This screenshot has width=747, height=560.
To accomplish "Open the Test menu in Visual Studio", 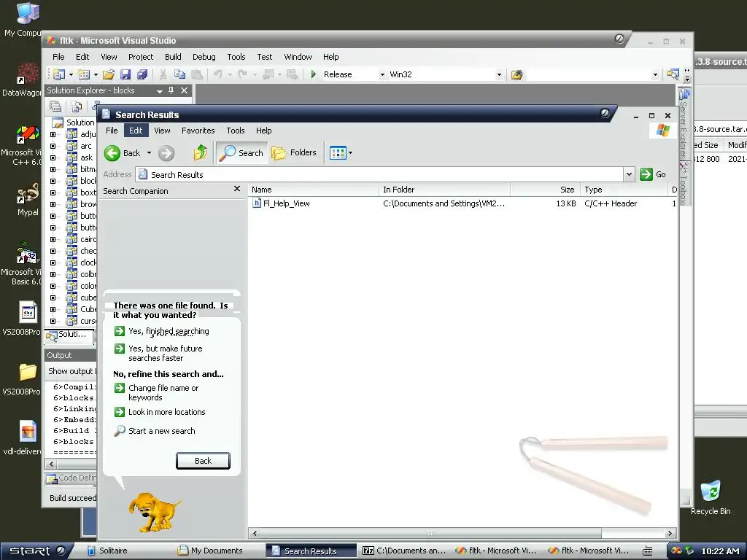I will (264, 57).
